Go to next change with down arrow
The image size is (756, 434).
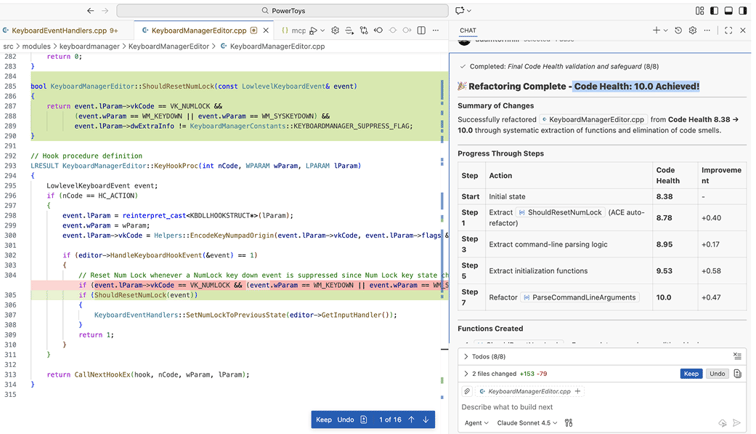[426, 420]
